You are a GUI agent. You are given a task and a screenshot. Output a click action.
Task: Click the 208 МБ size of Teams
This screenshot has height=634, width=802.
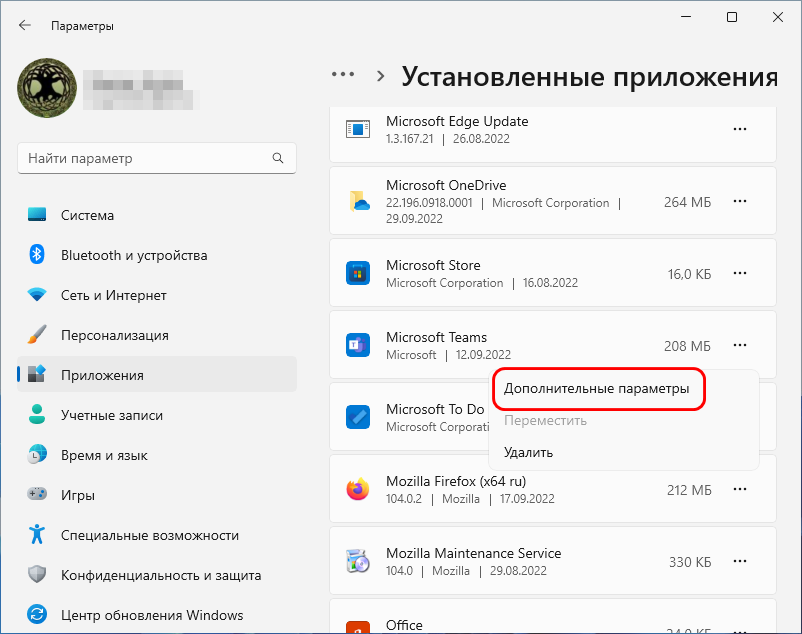pyautogui.click(x=687, y=346)
